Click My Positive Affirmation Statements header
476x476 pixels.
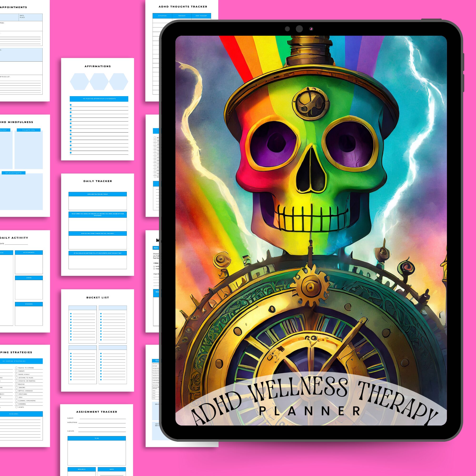(99, 99)
